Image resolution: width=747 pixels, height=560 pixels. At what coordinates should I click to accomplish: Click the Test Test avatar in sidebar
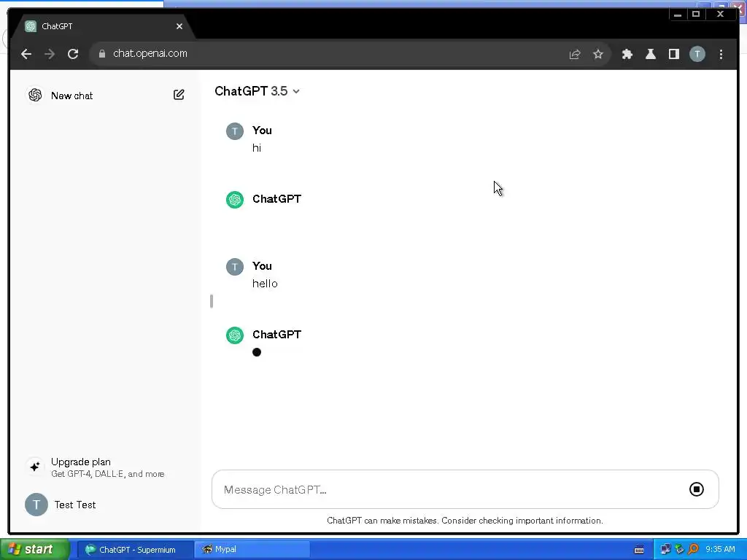[x=36, y=505]
